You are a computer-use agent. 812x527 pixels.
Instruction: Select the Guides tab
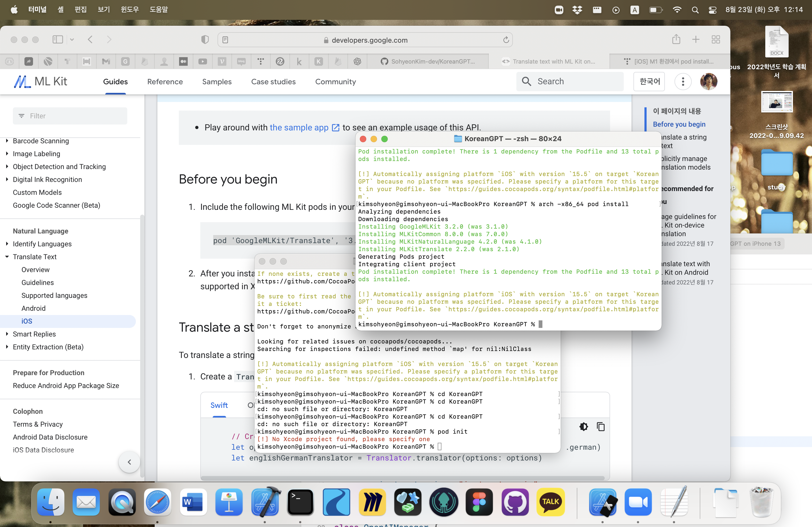115,82
